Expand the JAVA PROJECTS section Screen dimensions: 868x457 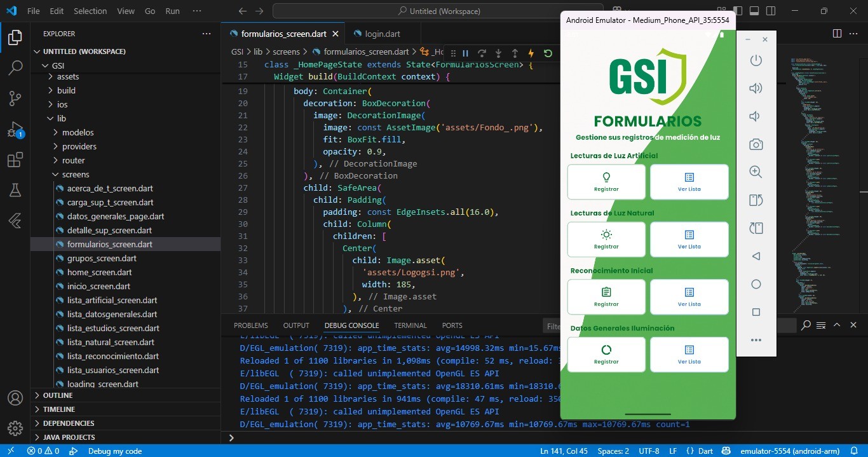(x=69, y=437)
